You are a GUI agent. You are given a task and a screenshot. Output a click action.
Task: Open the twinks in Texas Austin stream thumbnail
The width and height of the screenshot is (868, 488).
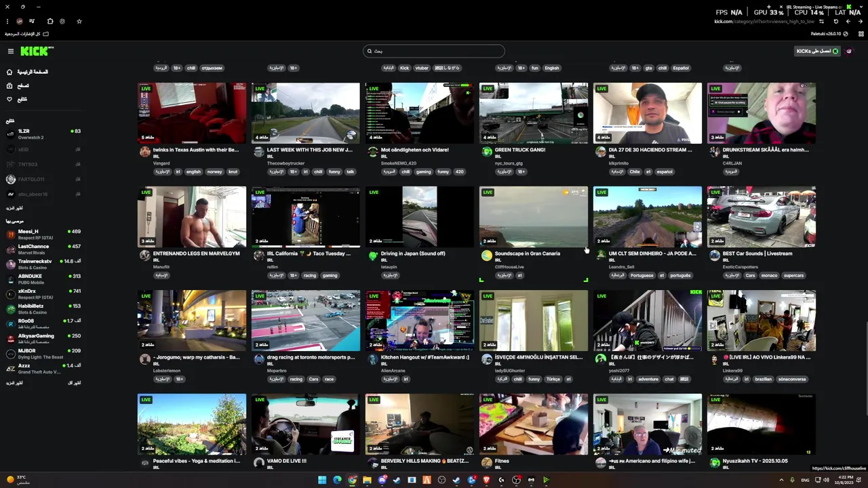click(192, 113)
